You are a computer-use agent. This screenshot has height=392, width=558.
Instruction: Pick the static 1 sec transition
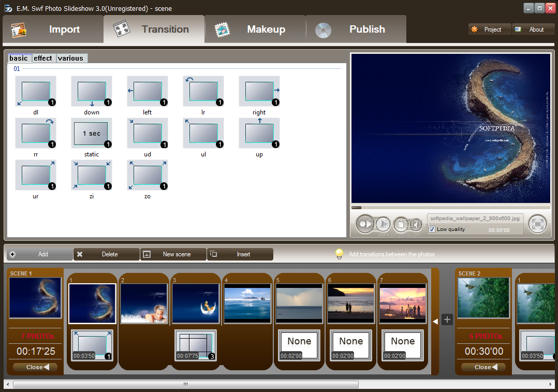pos(92,133)
